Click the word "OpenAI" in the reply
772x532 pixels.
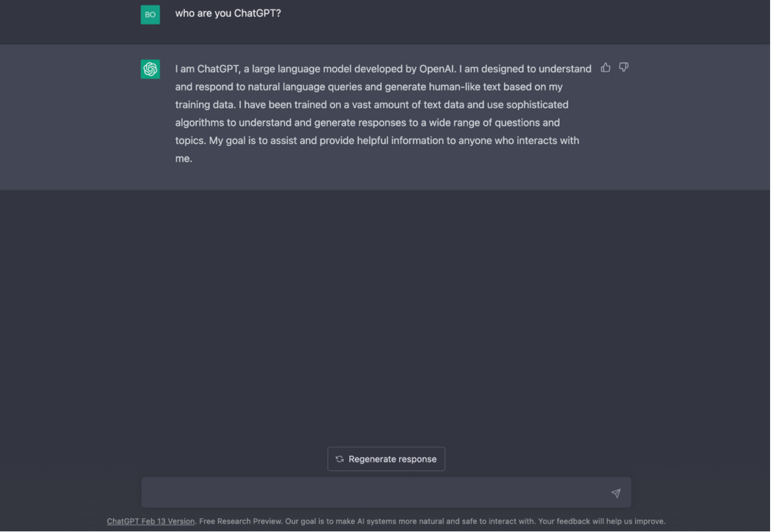[439, 69]
